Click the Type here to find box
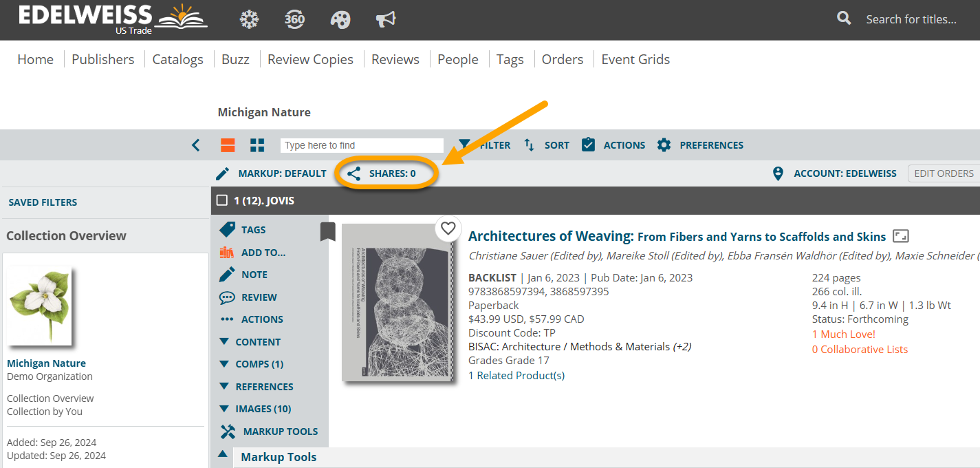The height and width of the screenshot is (468, 980). (362, 145)
